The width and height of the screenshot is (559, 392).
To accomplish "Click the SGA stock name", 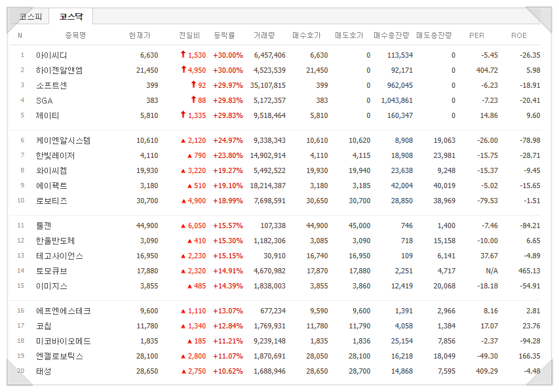I will pos(44,100).
